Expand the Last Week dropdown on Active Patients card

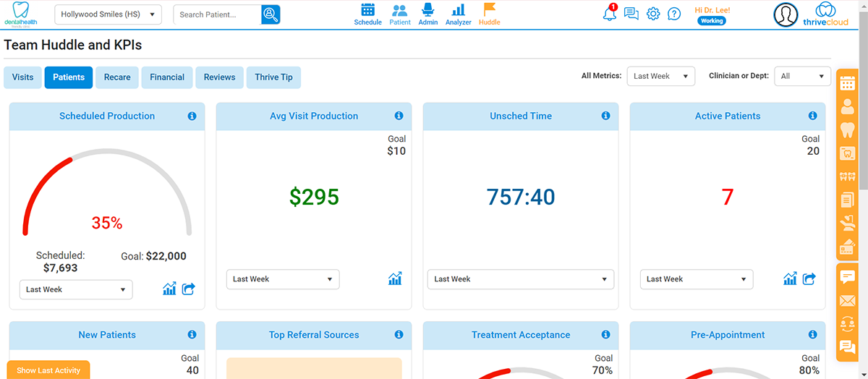pyautogui.click(x=696, y=279)
